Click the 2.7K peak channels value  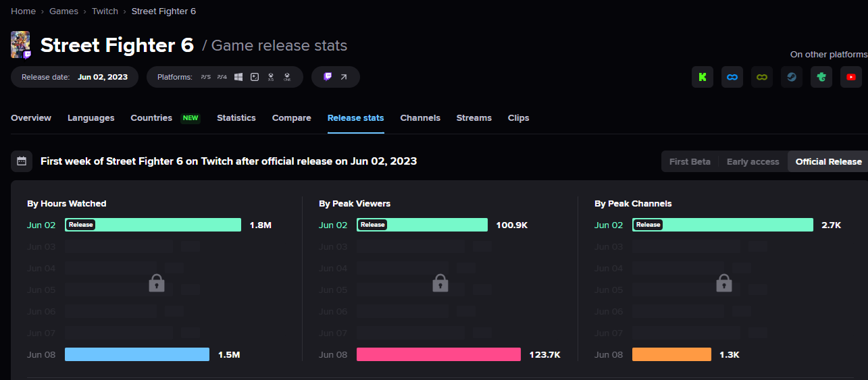831,225
